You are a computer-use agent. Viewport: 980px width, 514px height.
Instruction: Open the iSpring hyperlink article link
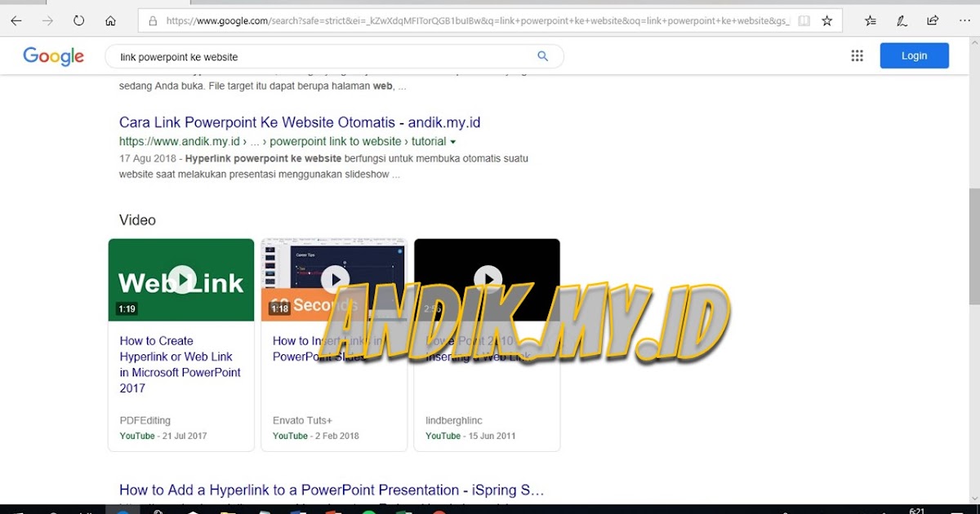pos(331,490)
